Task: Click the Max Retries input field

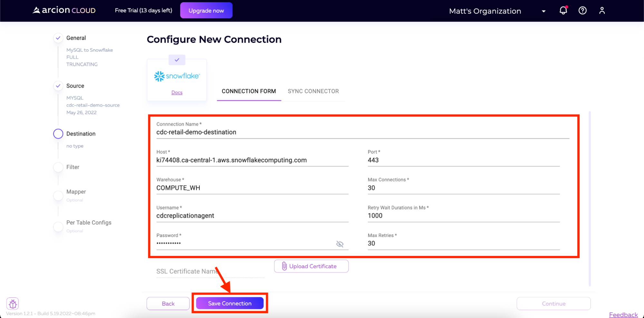Action: click(x=464, y=243)
